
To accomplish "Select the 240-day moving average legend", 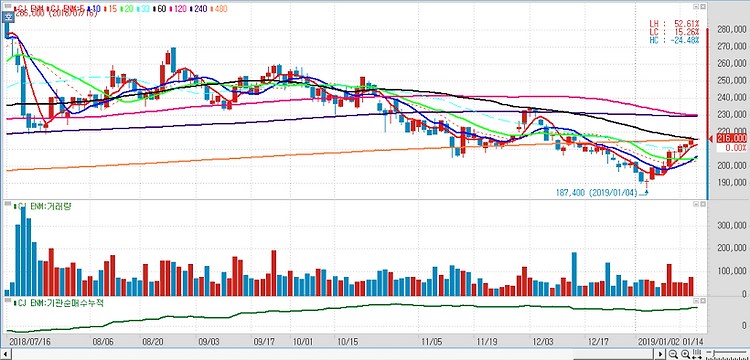I will [x=199, y=9].
